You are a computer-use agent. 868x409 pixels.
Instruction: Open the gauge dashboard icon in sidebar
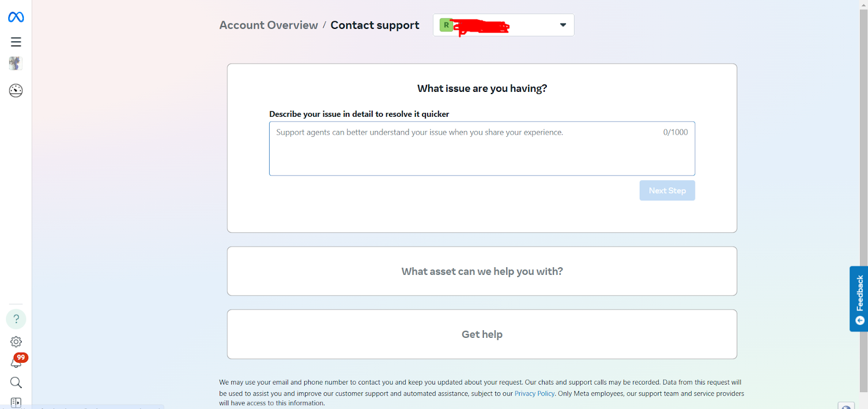[16, 91]
